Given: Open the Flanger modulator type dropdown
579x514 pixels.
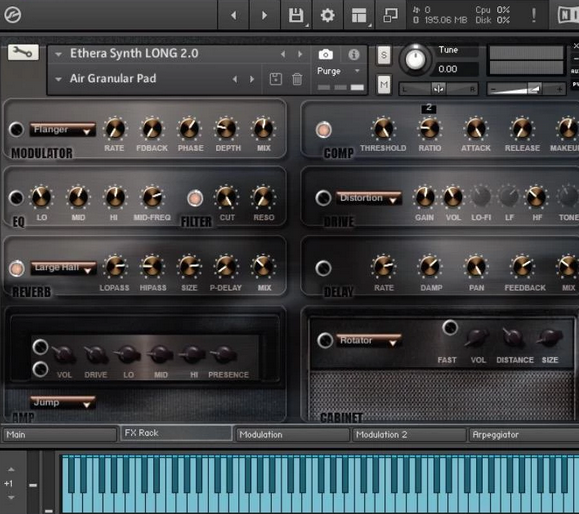Looking at the screenshot, I should [x=62, y=130].
